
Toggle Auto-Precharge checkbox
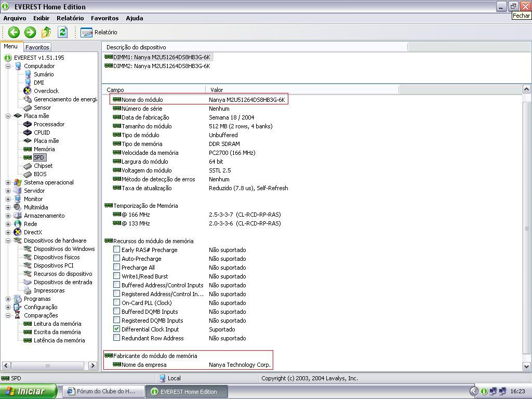[x=116, y=258]
